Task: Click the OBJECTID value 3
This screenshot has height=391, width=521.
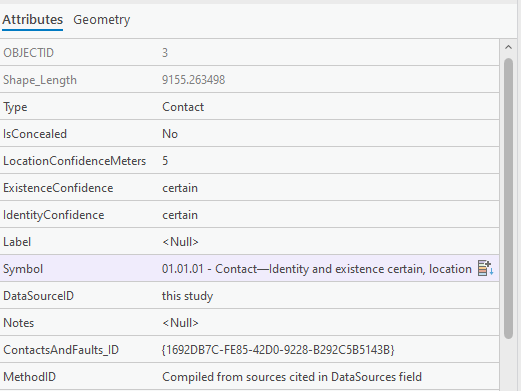Action: tap(165, 53)
